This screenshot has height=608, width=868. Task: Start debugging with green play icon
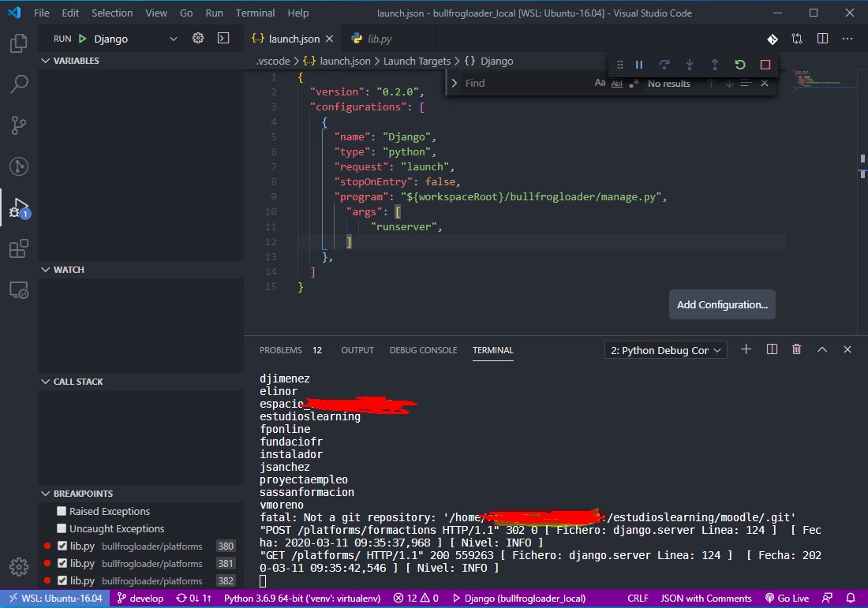point(83,39)
